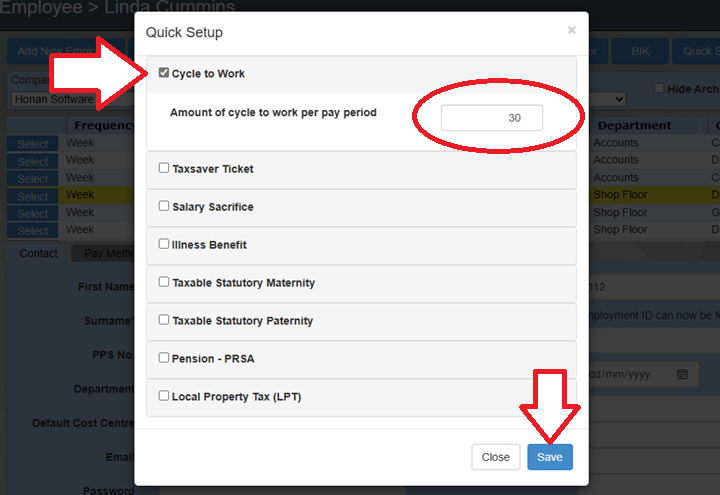Image resolution: width=720 pixels, height=495 pixels.
Task: Uncheck the Cycle to Work checkbox
Action: pyautogui.click(x=164, y=73)
